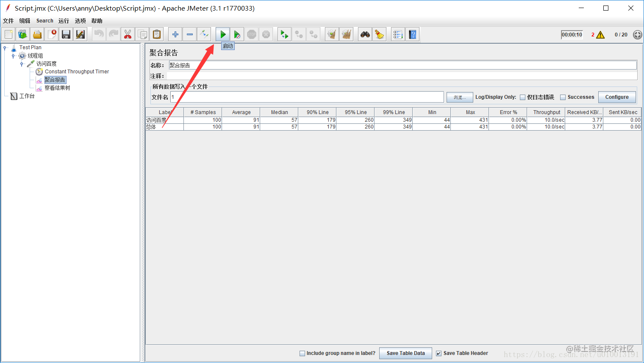
Task: Click the Stop sign icon
Action: pyautogui.click(x=252, y=34)
